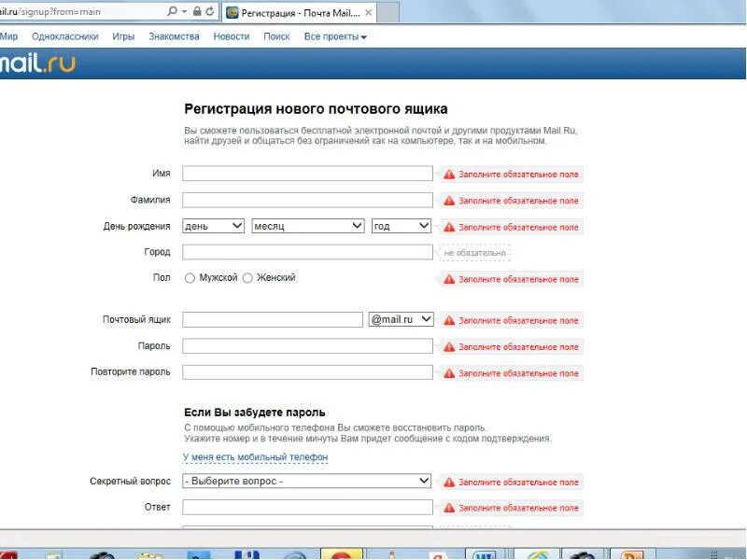This screenshot has width=747, height=560.
Task: Focus the Повторите пароль input field
Action: [307, 371]
